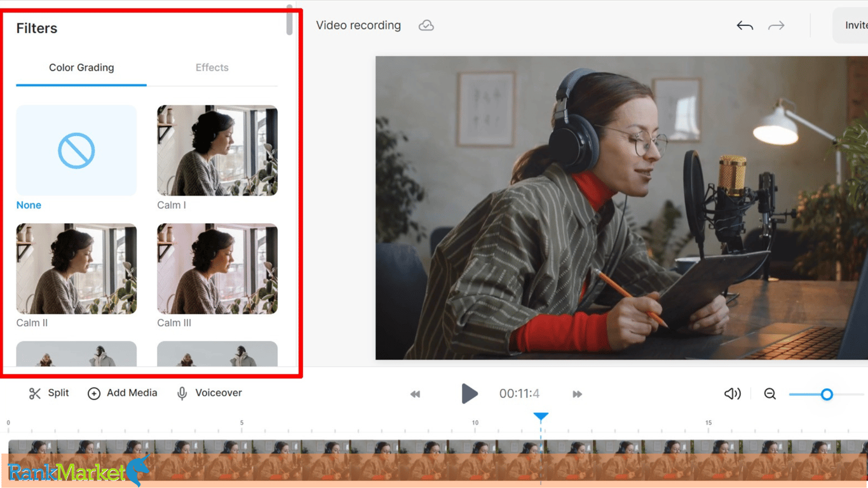The width and height of the screenshot is (868, 488).
Task: Click the Filters panel heading
Action: click(37, 28)
